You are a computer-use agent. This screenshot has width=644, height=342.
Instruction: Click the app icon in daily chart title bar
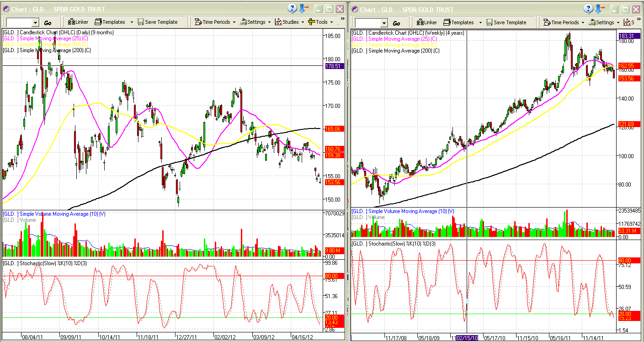(6, 9)
